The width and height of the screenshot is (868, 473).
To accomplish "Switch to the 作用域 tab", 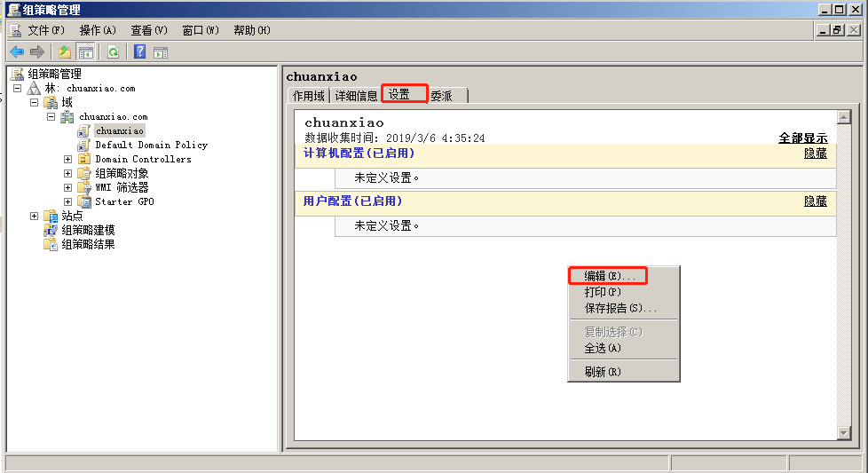I will point(308,96).
